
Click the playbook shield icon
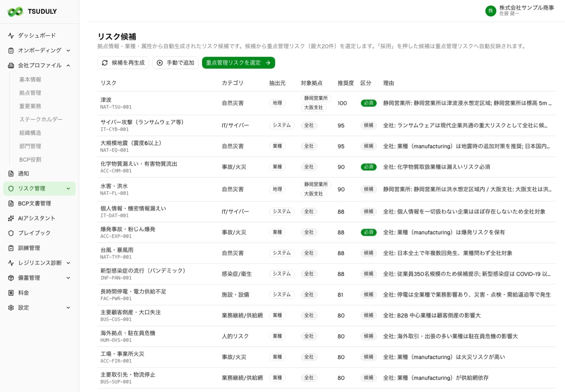[x=11, y=233]
